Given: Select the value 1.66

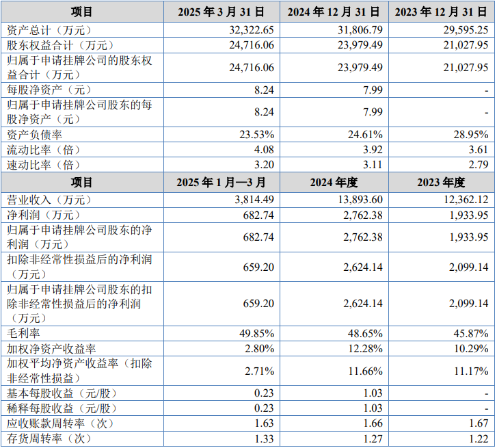Looking at the screenshot, I should coord(373,423).
